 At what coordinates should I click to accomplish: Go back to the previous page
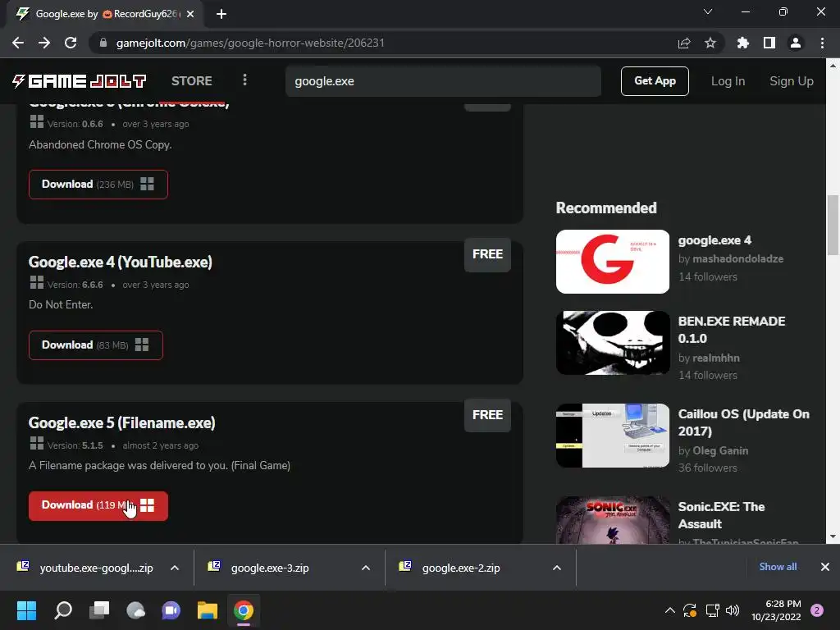18,43
